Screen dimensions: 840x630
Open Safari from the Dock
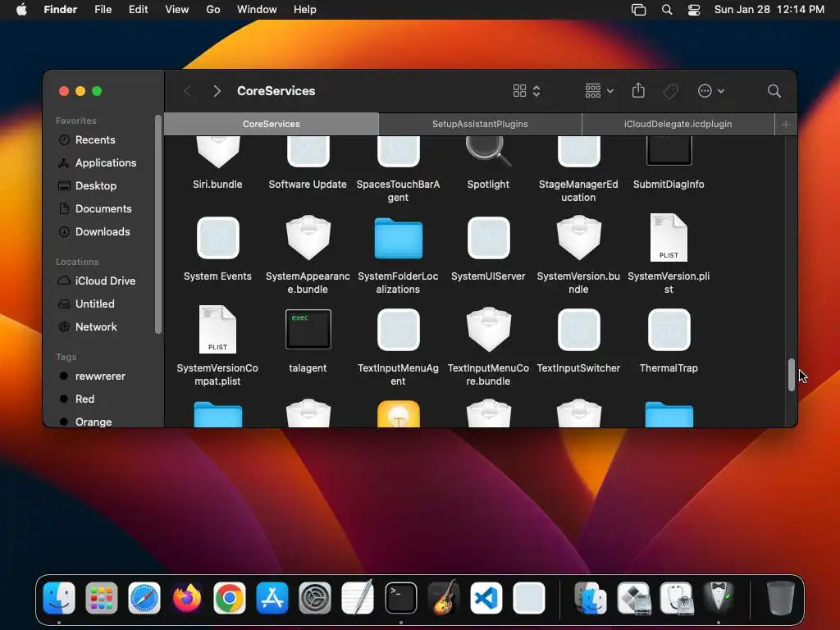point(144,598)
